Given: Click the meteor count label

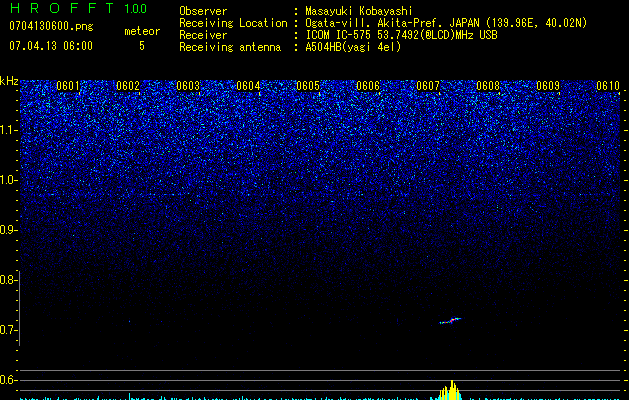Looking at the screenshot, I should 142,31.
